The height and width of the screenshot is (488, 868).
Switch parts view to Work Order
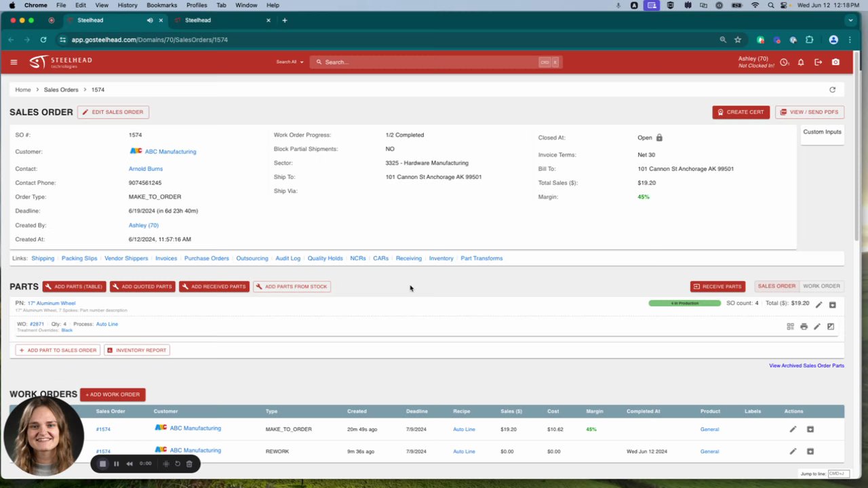click(821, 287)
